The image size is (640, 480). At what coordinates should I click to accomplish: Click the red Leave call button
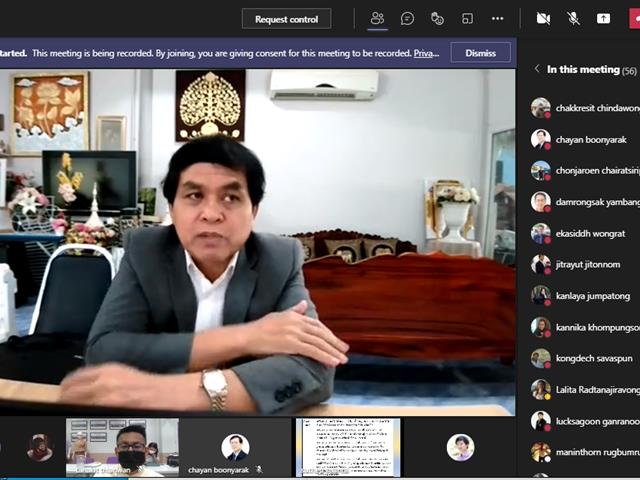[x=634, y=19]
